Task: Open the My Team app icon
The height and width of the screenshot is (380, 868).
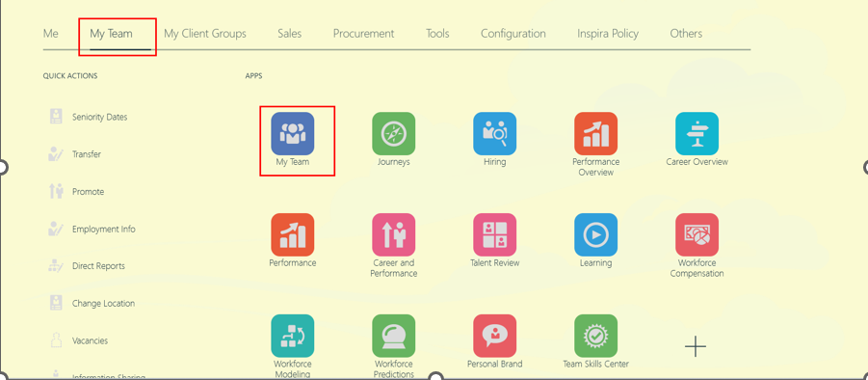Action: tap(292, 133)
